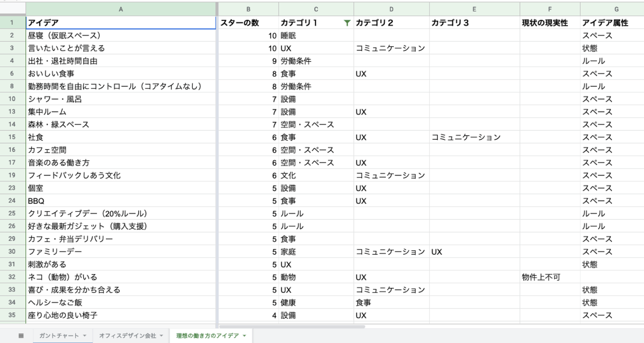644x343 pixels.
Task: Select the カフェ空間 cell
Action: click(x=121, y=150)
